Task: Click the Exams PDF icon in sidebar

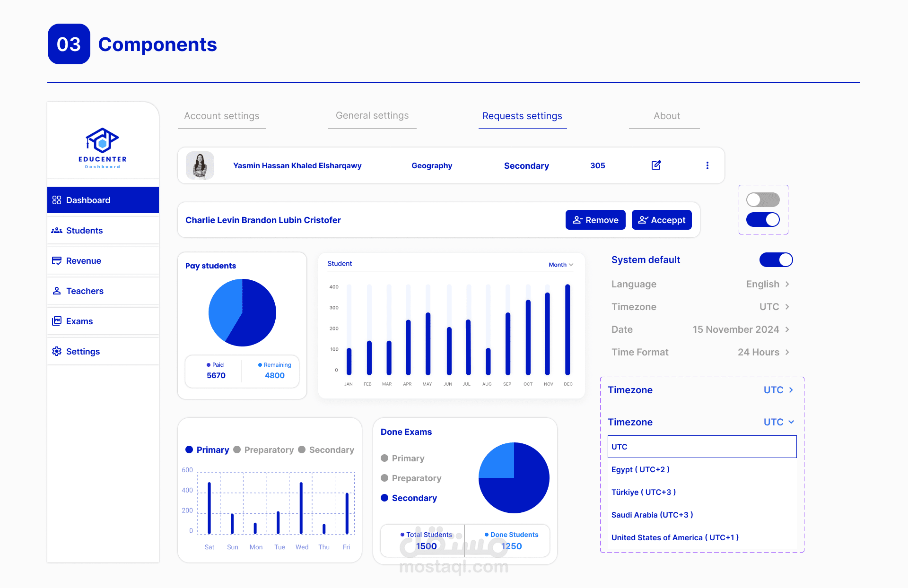Action: point(57,321)
